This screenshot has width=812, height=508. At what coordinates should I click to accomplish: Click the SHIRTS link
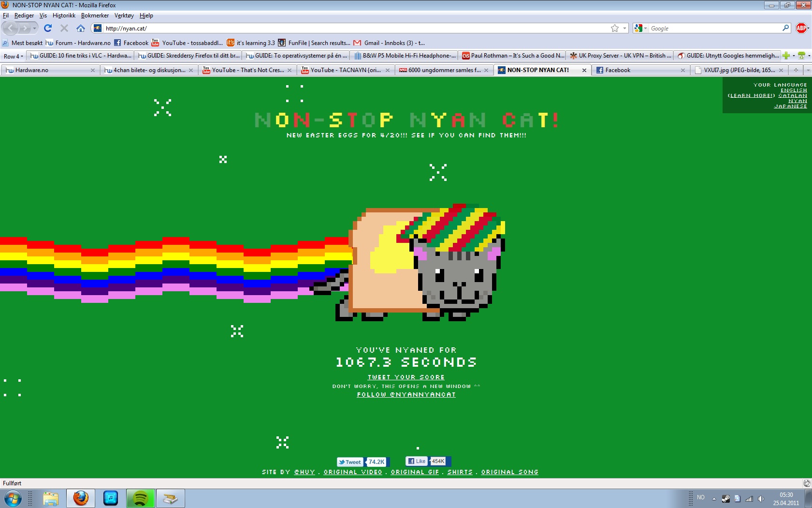[x=460, y=472]
